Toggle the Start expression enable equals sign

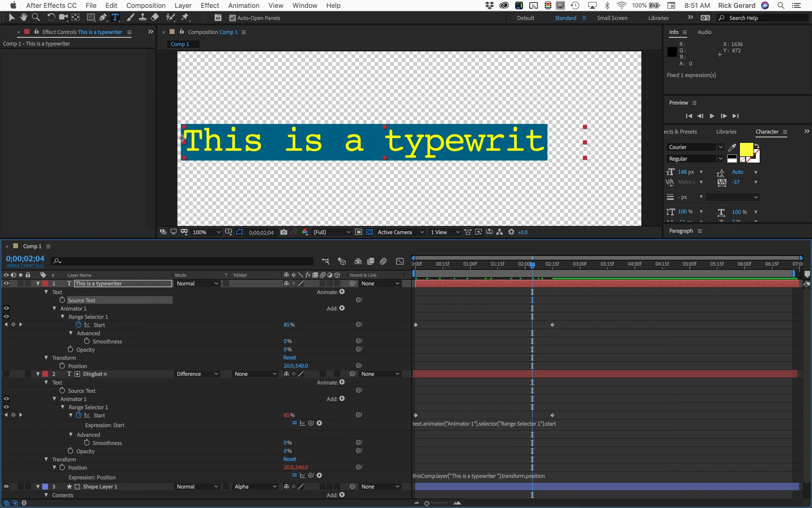pos(294,423)
